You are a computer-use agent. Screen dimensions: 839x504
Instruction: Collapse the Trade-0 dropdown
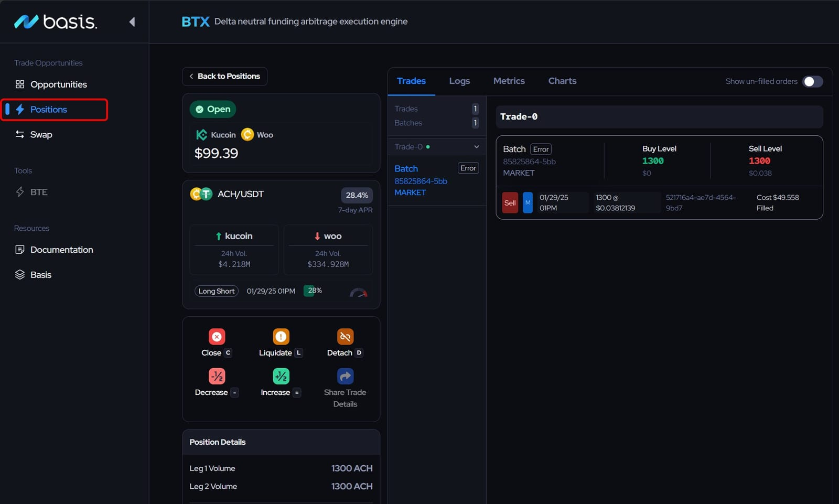(x=476, y=147)
